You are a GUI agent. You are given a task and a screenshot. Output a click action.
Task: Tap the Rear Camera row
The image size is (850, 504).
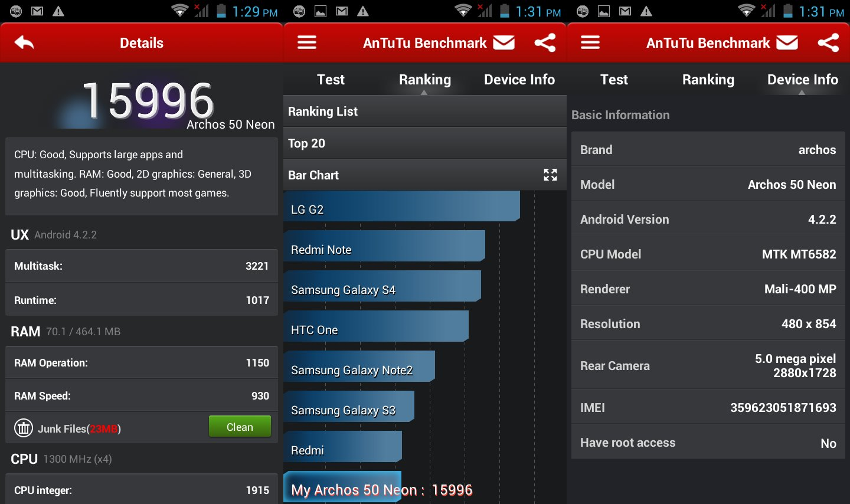coord(708,365)
